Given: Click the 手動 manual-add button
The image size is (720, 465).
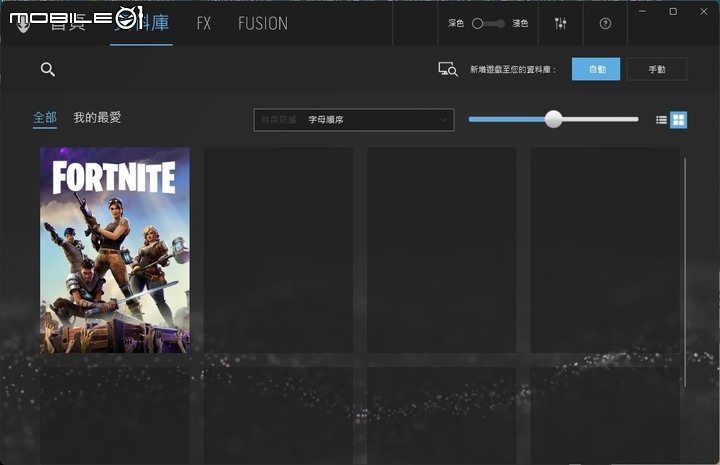Looking at the screenshot, I should [x=657, y=69].
